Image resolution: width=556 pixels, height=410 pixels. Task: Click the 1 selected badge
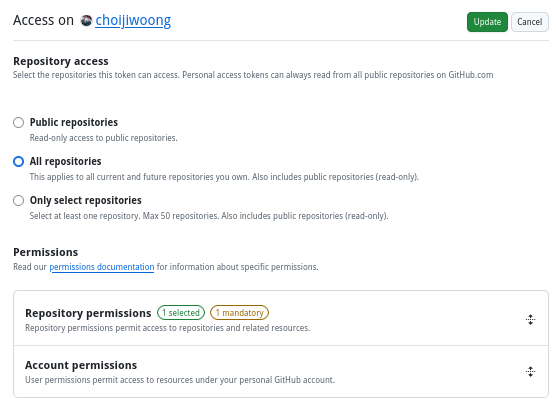(181, 312)
